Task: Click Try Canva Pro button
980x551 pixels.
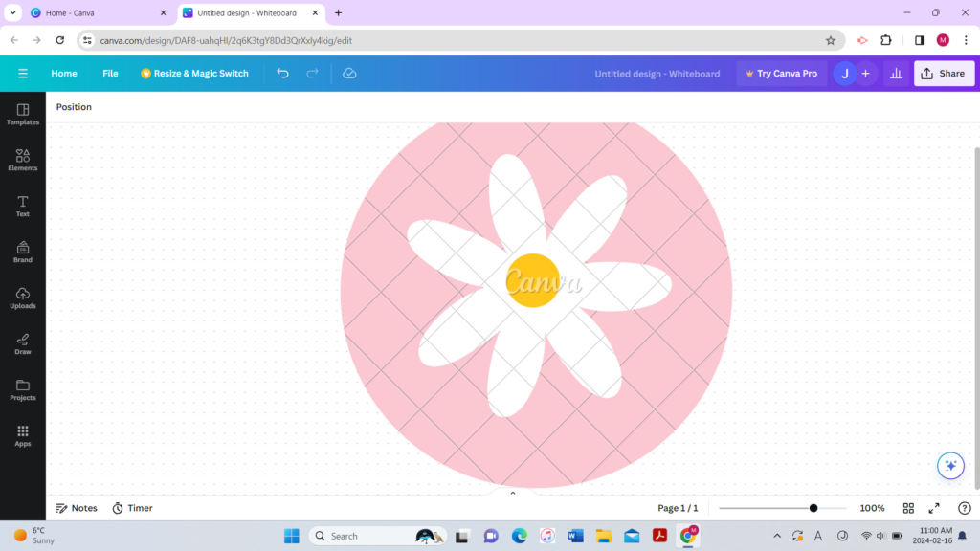Action: (x=781, y=74)
